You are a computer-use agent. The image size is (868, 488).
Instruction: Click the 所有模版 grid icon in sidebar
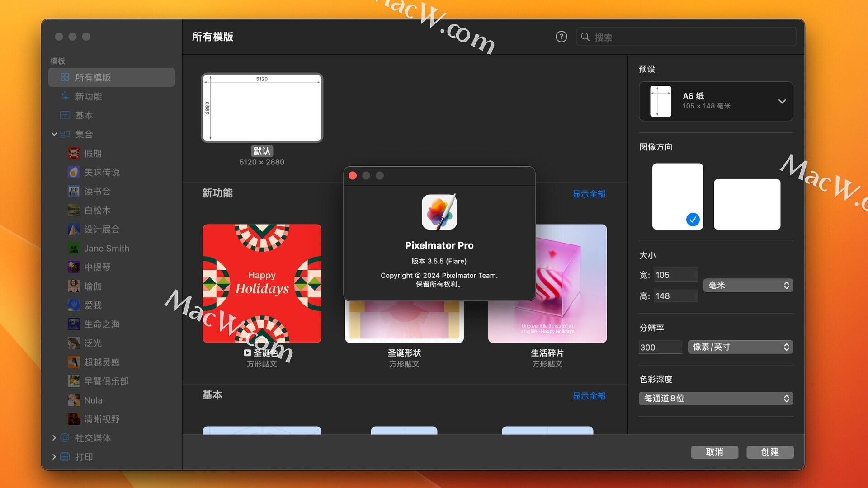(65, 77)
